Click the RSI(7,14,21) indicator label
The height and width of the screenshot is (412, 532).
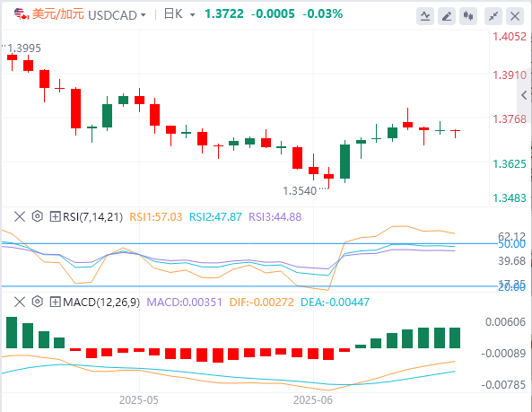tap(92, 216)
